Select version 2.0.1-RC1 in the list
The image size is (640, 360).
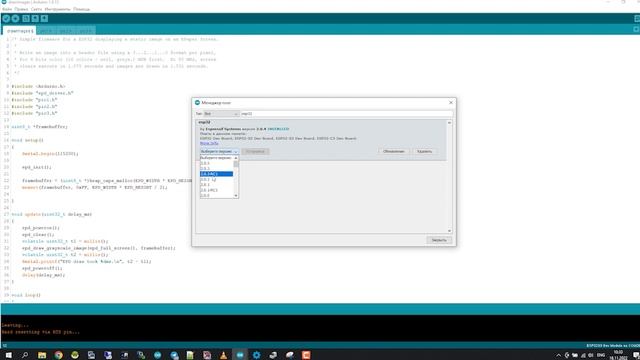[x=216, y=190]
